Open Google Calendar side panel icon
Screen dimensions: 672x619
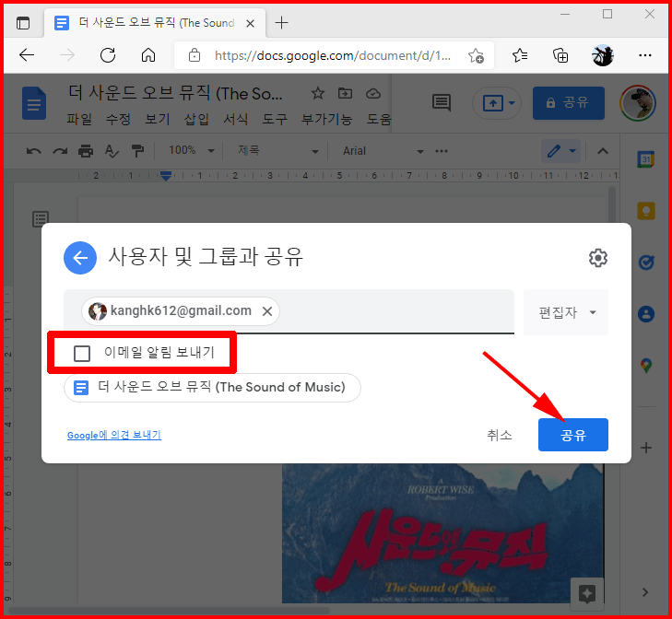pyautogui.click(x=646, y=159)
